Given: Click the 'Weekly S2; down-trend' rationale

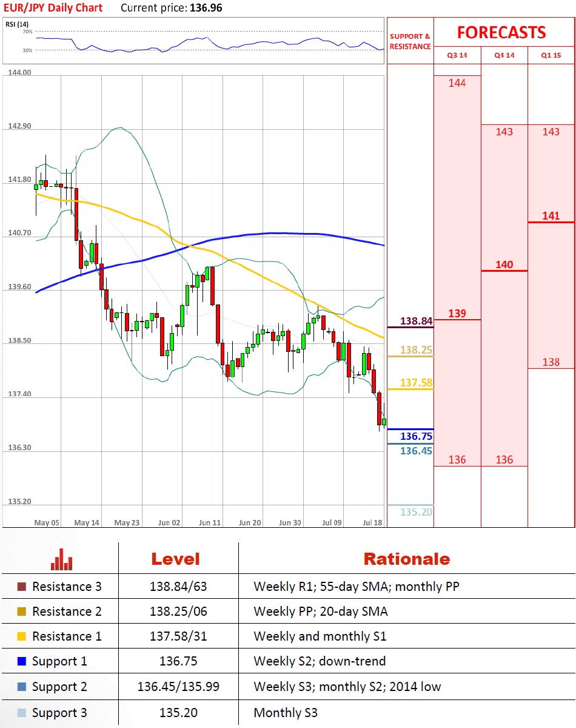Looking at the screenshot, I should point(320,661).
